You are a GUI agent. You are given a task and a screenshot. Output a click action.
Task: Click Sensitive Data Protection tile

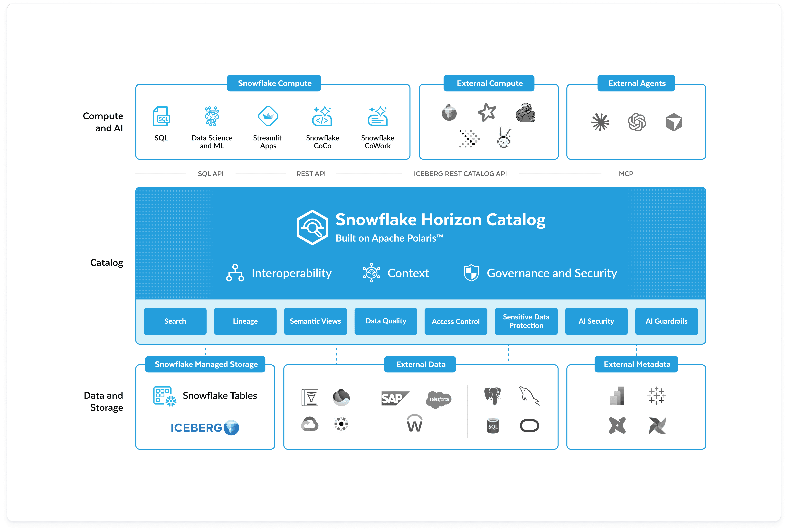pyautogui.click(x=526, y=321)
